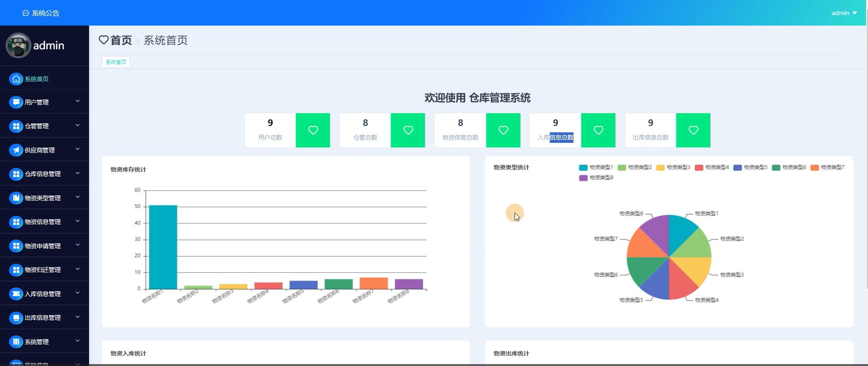Click the 入库信息管理 camera icon
The image size is (868, 366).
click(16, 294)
